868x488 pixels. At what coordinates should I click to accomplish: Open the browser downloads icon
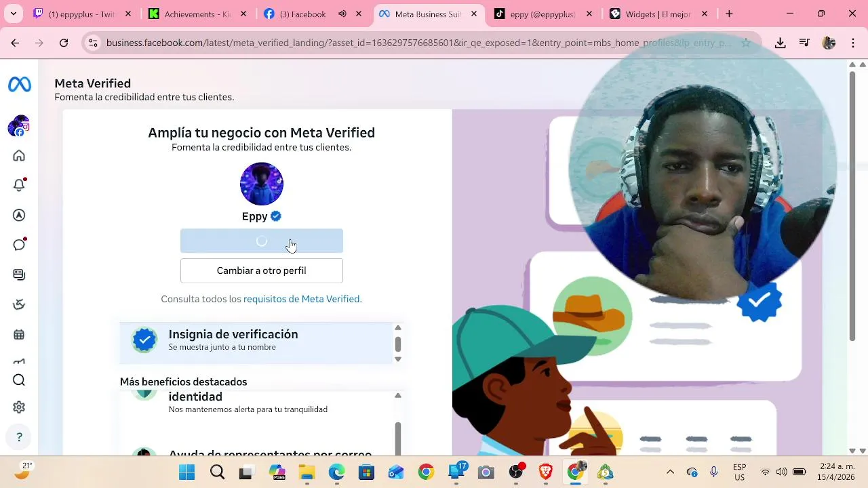coord(781,43)
